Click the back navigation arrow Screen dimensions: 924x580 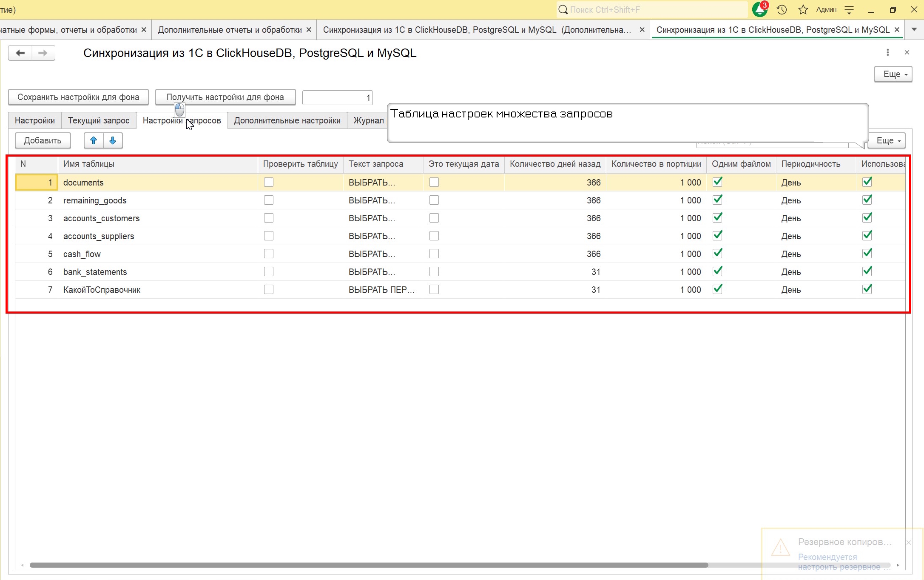tap(20, 53)
